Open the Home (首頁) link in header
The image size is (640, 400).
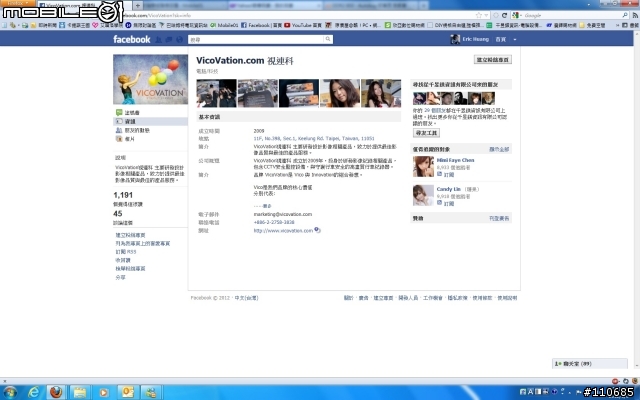[x=500, y=40]
